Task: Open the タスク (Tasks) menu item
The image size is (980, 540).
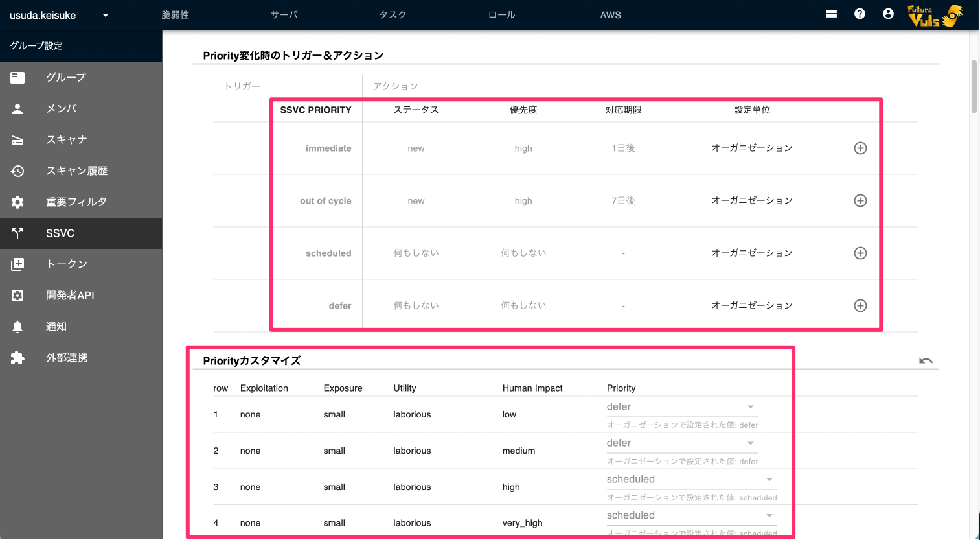Action: click(x=393, y=14)
